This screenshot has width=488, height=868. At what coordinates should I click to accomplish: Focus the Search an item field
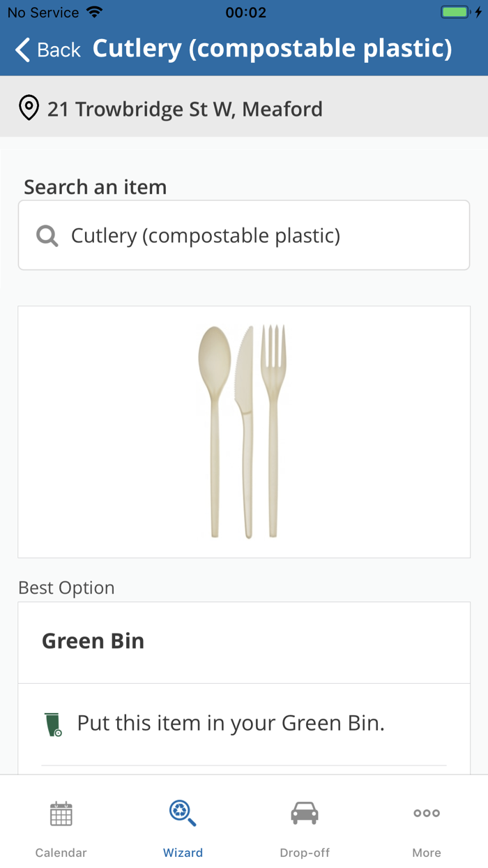coord(244,236)
